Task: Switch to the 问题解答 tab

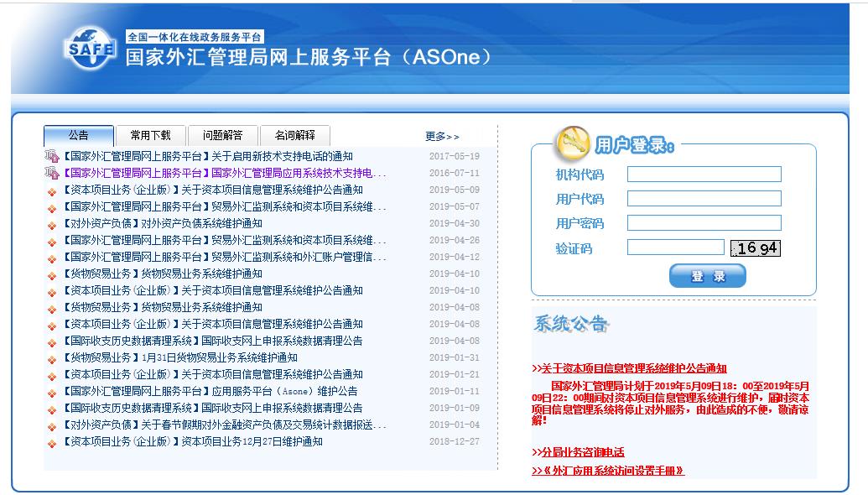Action: tap(223, 135)
